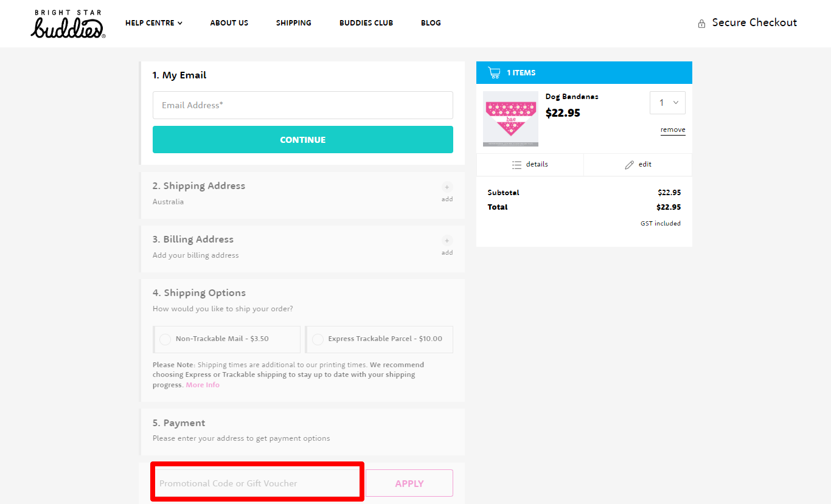
Task: Click the lock icon beside Secure Checkout
Action: coord(700,22)
